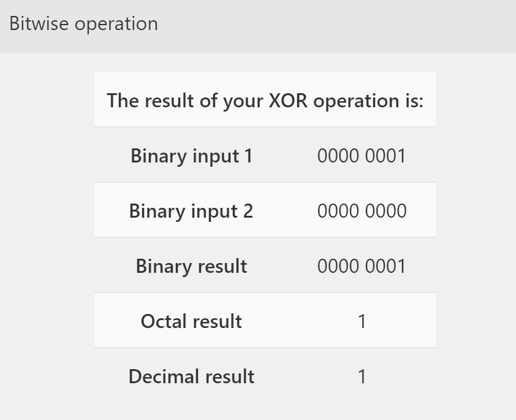This screenshot has width=516, height=420.
Task: Select the Octal result value 1
Action: click(362, 321)
